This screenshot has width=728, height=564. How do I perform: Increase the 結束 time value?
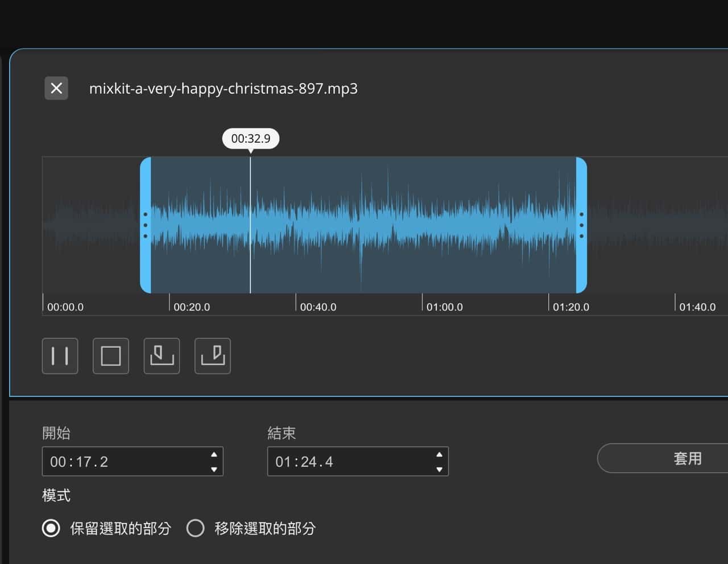click(439, 454)
